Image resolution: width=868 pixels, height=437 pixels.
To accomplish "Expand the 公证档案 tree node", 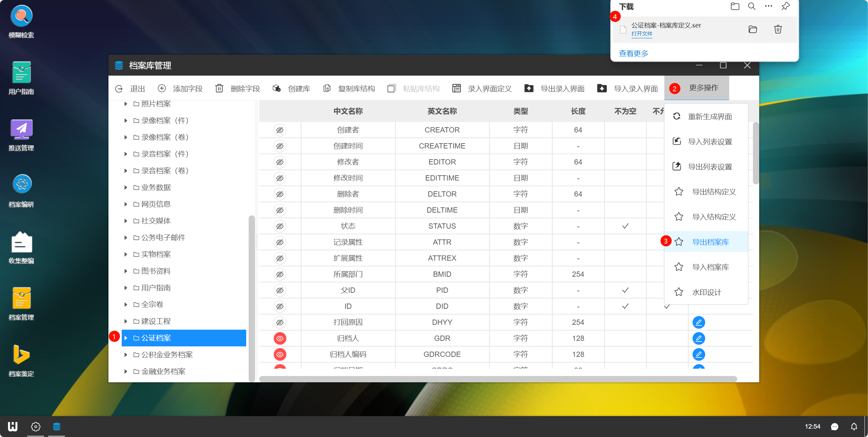I will (x=126, y=338).
